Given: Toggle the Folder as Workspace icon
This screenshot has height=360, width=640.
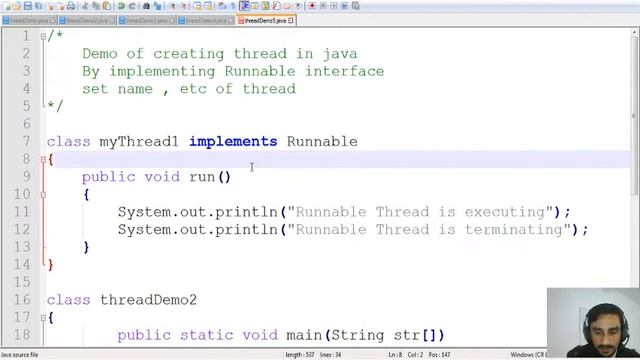Looking at the screenshot, I should (x=287, y=6).
